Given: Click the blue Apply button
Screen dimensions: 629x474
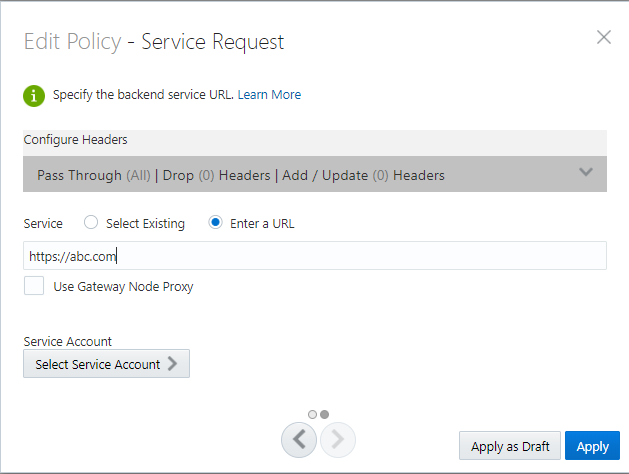Looking at the screenshot, I should pyautogui.click(x=592, y=446).
